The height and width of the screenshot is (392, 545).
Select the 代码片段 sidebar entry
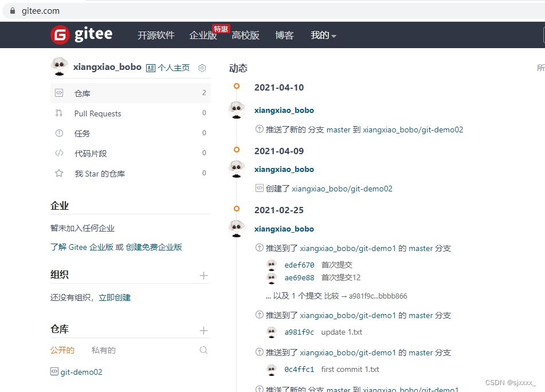(x=131, y=153)
